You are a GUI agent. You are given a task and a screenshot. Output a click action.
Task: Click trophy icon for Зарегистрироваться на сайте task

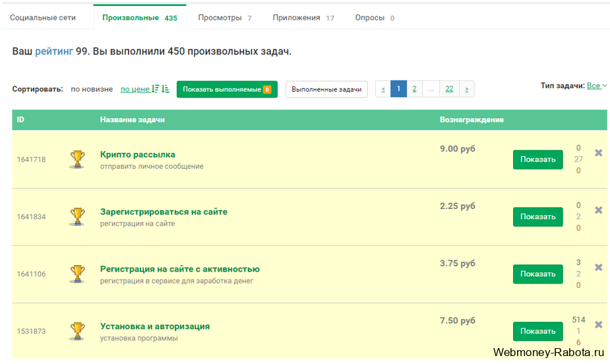coord(77,216)
